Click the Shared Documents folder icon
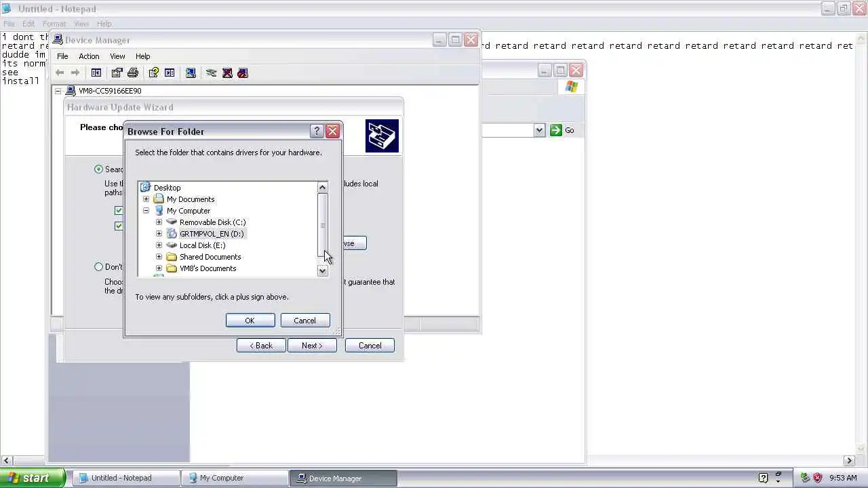This screenshot has width=868, height=488. click(x=172, y=257)
